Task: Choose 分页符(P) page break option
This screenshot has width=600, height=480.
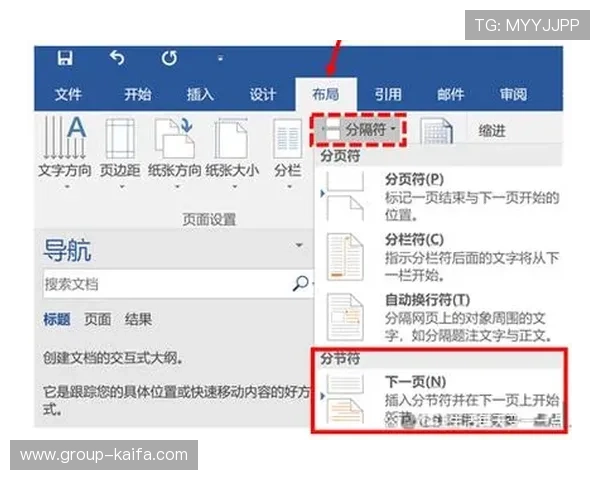Action: (439, 197)
